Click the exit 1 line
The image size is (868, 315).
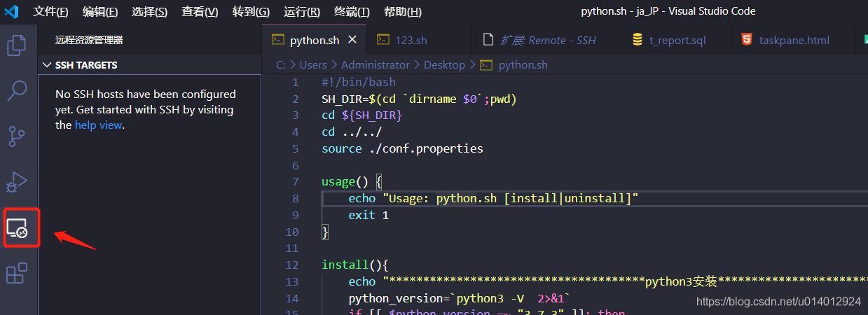[x=368, y=216]
